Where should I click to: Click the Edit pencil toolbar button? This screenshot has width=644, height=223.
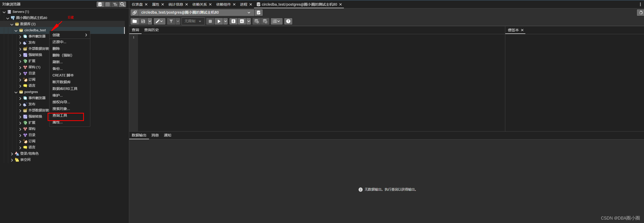[159, 21]
